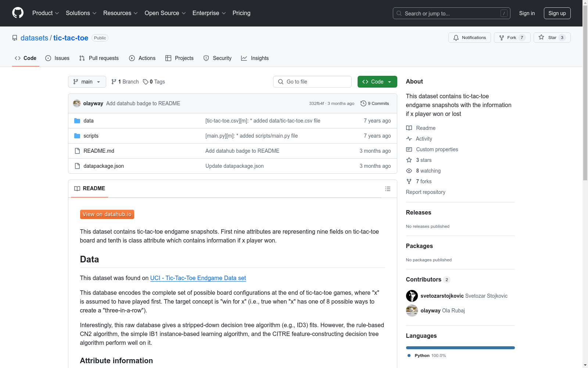Click the data folder icon
The height and width of the screenshot is (368, 588).
[77, 121]
